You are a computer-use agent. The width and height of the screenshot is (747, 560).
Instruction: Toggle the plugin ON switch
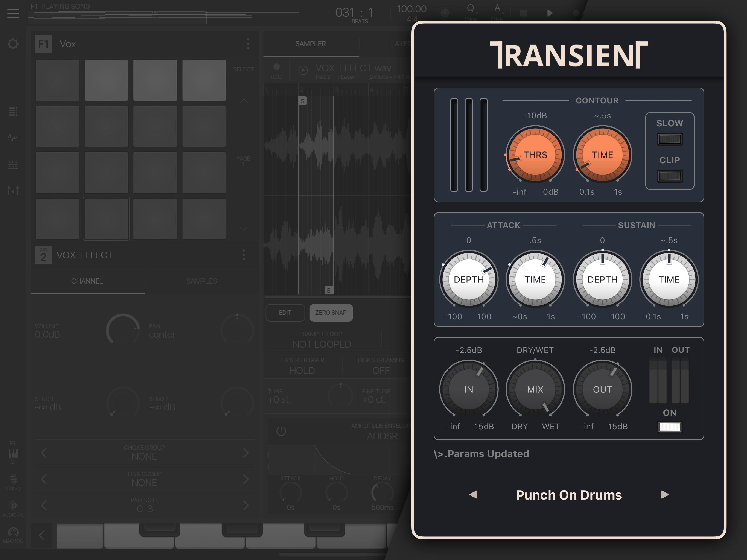click(x=669, y=427)
